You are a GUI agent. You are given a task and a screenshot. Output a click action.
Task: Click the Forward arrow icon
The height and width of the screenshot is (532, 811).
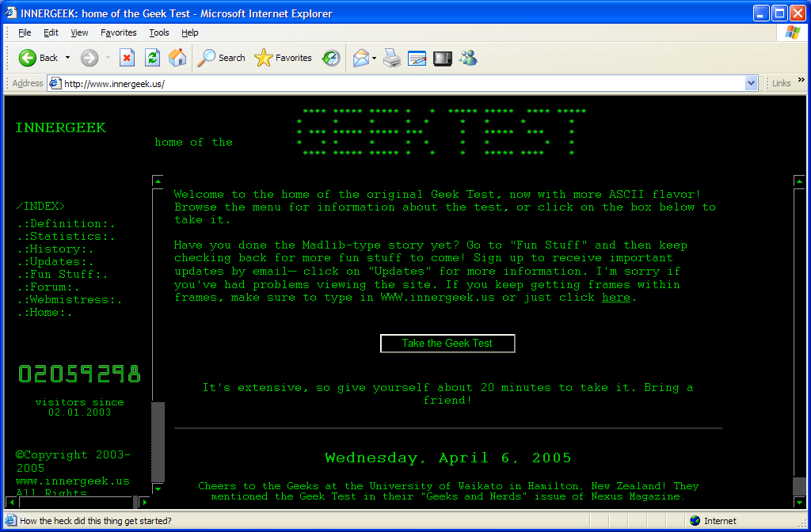[x=89, y=58]
